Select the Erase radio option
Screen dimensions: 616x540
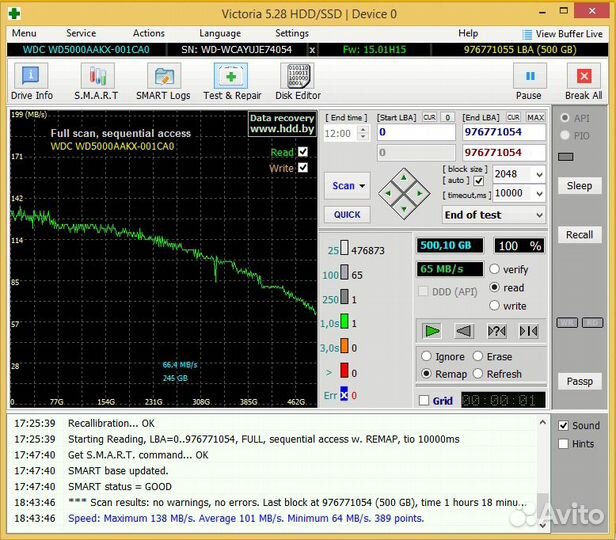478,357
